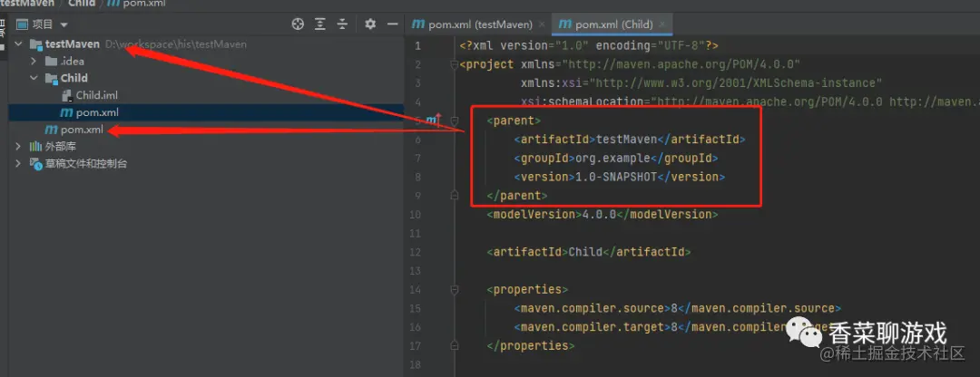Viewport: 980px width, 377px height.
Task: Click the .idea folder icon
Action: click(51, 61)
